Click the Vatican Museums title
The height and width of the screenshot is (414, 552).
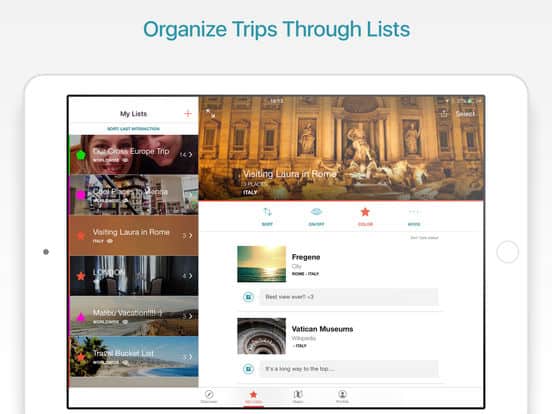[x=322, y=329]
